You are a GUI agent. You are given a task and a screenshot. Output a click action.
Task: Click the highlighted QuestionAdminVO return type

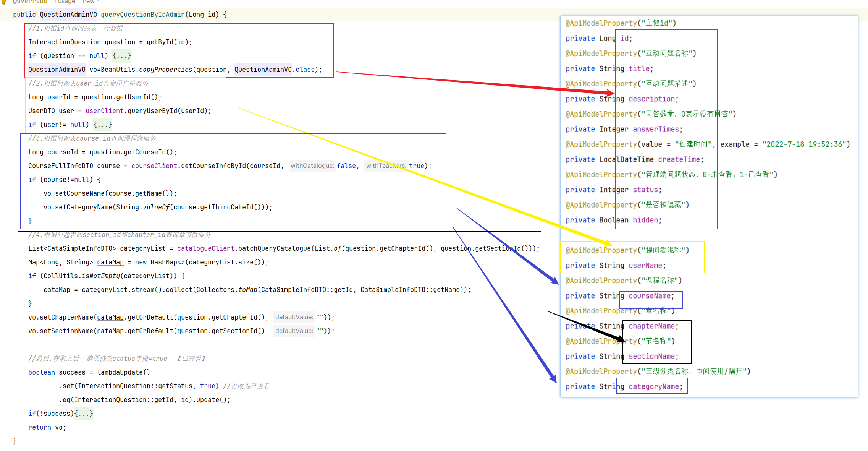[68, 15]
